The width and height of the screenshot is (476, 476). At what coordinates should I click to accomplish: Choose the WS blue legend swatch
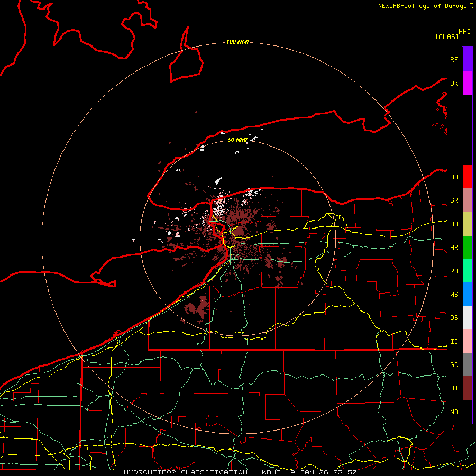tap(467, 294)
